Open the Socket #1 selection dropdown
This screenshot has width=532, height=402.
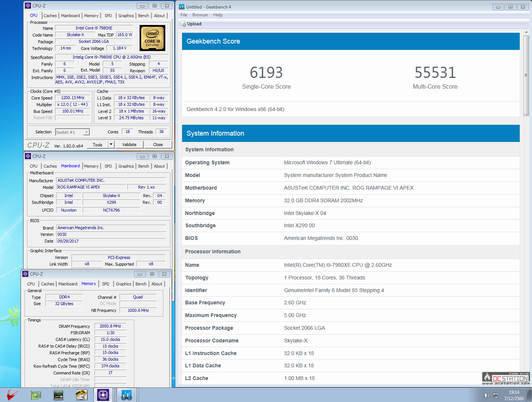[x=73, y=132]
